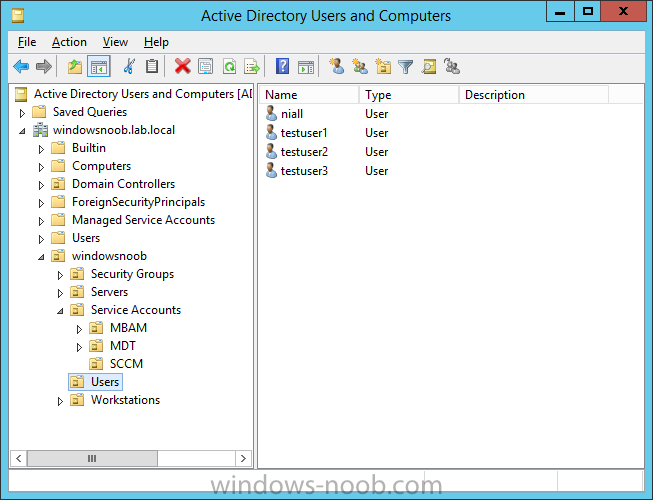Collapse the windowsnoob OU
653x500 pixels.
tap(41, 257)
